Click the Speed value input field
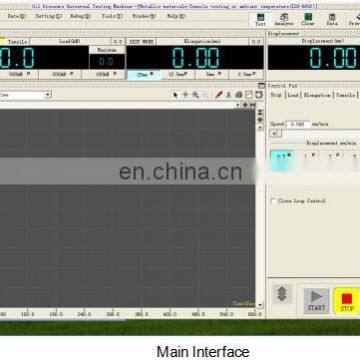The width and height of the screenshot is (360, 360). pyautogui.click(x=298, y=124)
